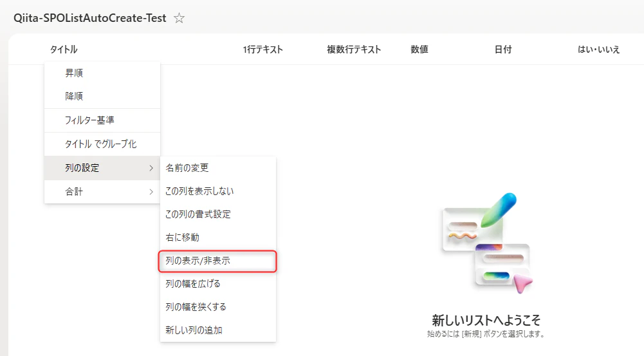The image size is (644, 356).
Task: Choose 列の幅を狭くする
Action: coord(217,307)
